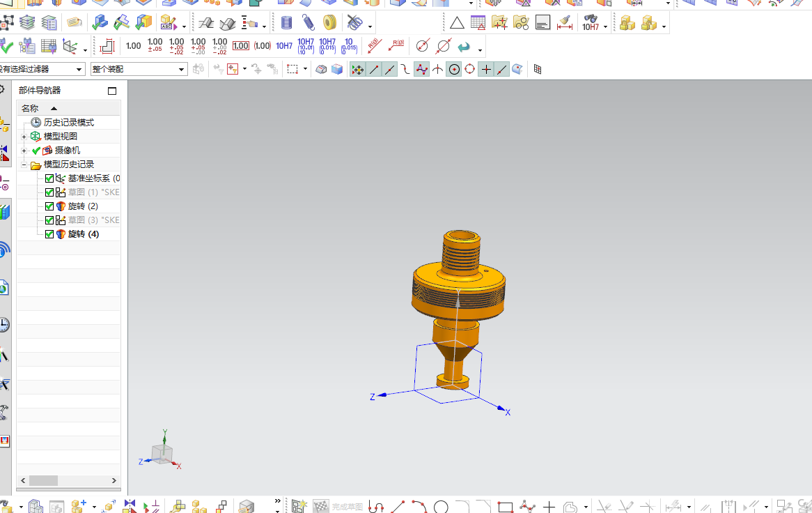The height and width of the screenshot is (513, 812).
Task: Select the rectangle selection marquee icon
Action: 292,70
